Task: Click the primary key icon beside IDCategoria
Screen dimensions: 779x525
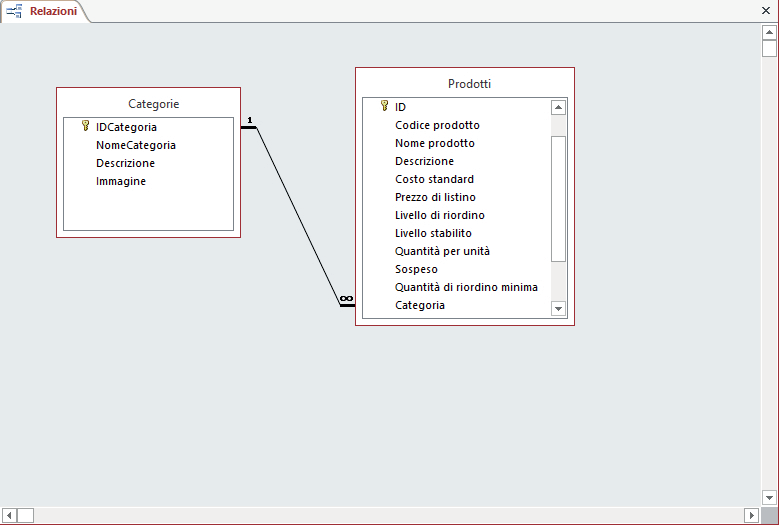Action: [x=85, y=126]
